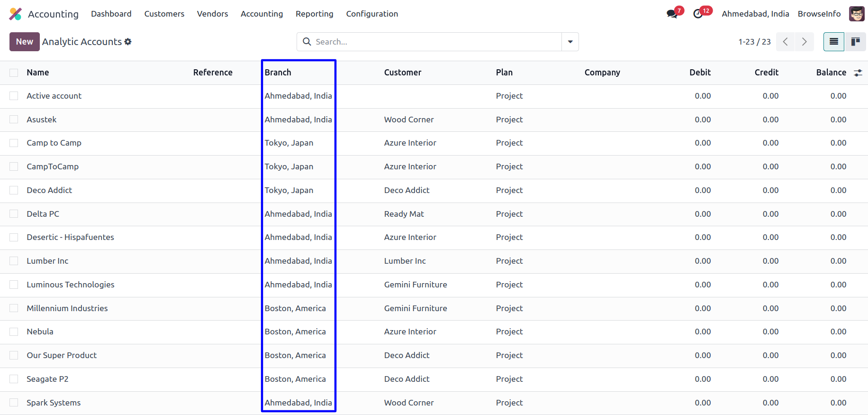
Task: Open the Vendors menu
Action: coord(212,14)
